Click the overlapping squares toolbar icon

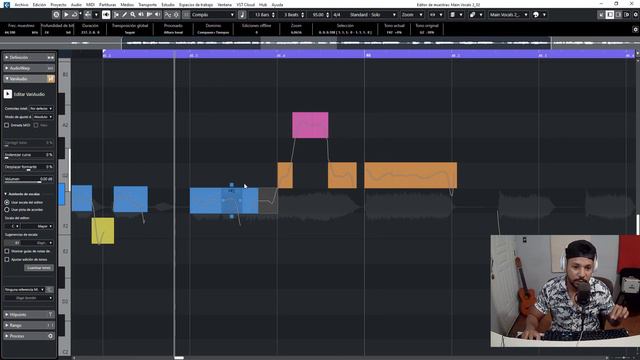472,15
